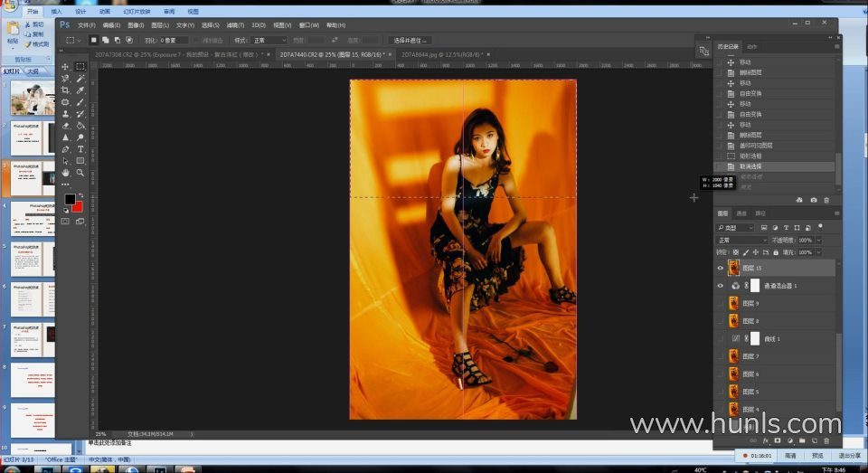Select the Lasso tool
868x473 pixels.
coord(65,78)
